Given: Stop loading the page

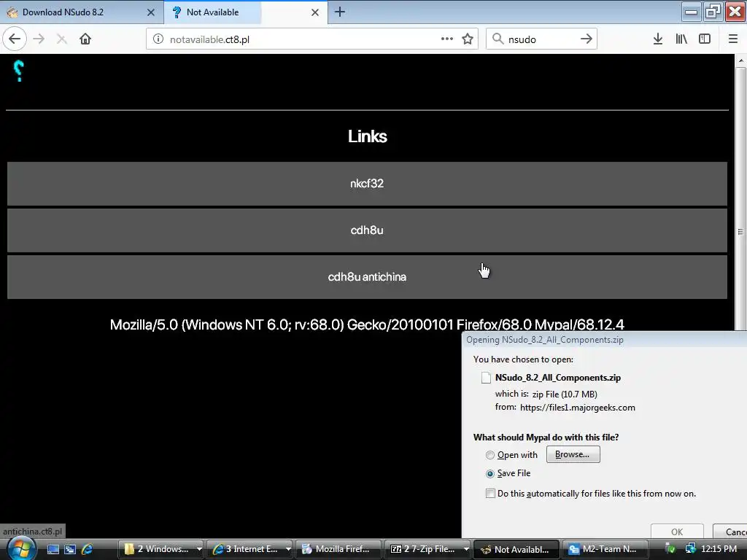Looking at the screenshot, I should pyautogui.click(x=61, y=39).
